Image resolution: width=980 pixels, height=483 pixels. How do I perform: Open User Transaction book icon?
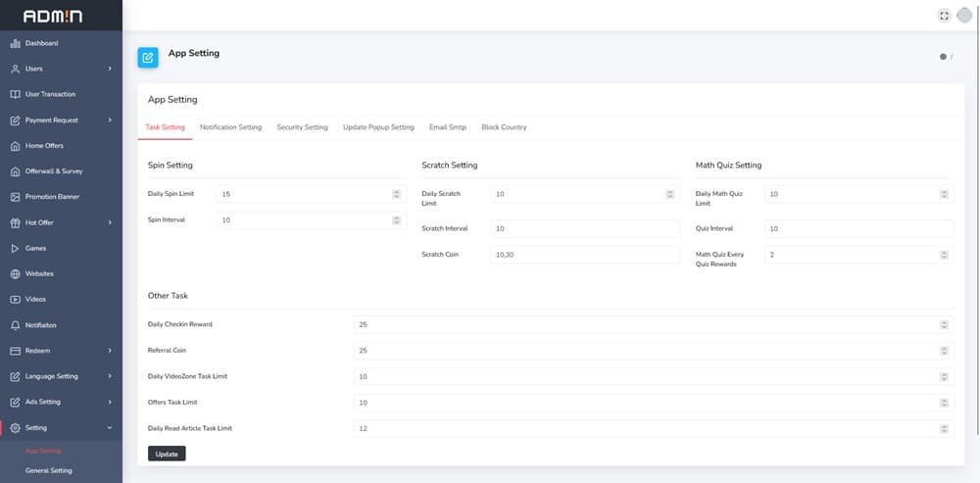tap(16, 94)
